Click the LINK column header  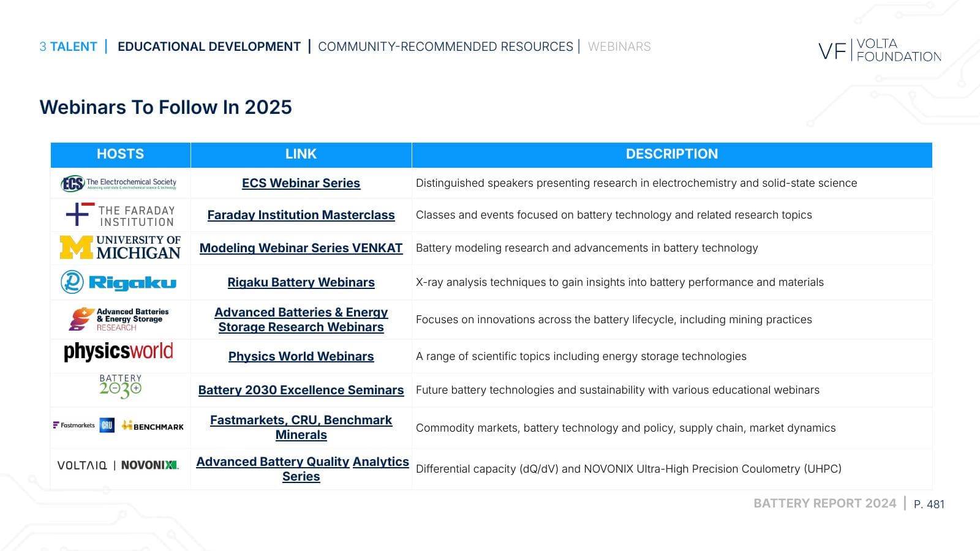[301, 154]
